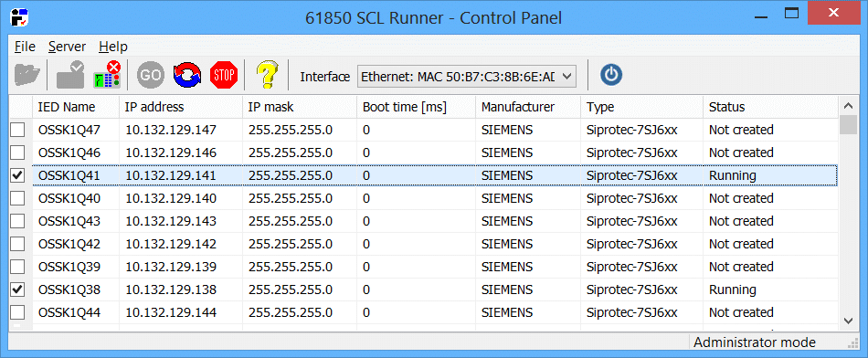868x358 pixels.
Task: Click the Type column header
Action: (x=642, y=107)
